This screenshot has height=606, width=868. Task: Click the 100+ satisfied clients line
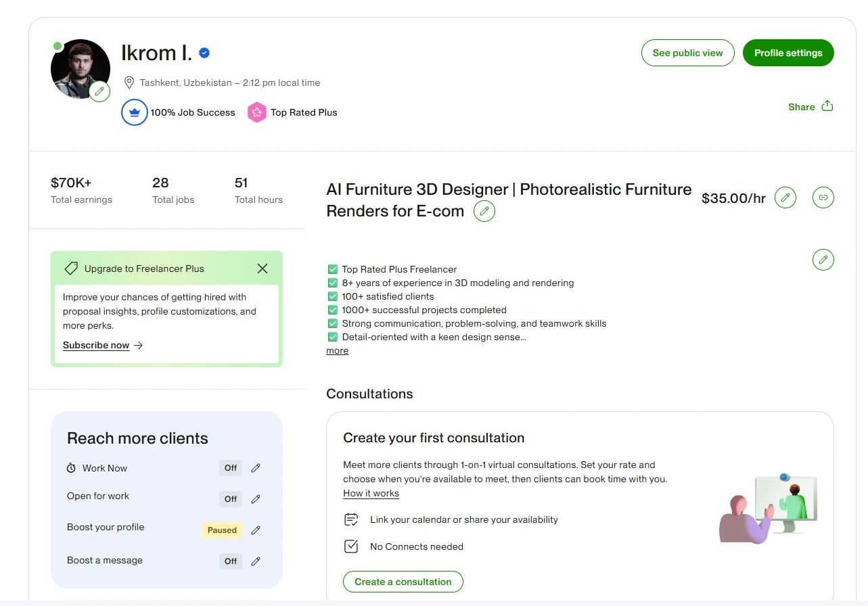click(x=388, y=296)
